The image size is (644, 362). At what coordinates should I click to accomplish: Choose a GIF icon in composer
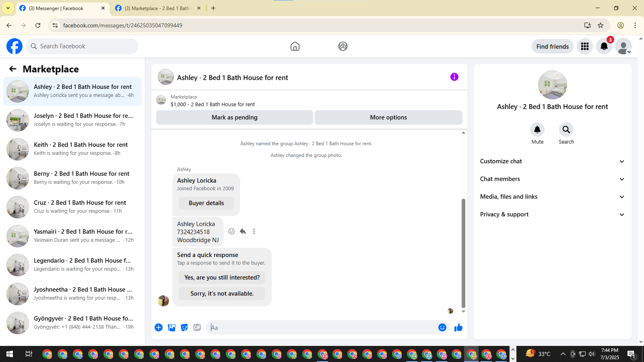(197, 327)
